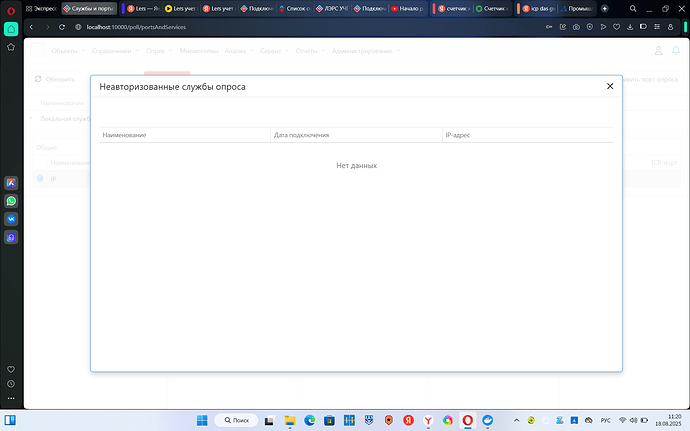Screen dimensions: 690x431
Task: Open Telegram from the taskbar
Action: click(x=488, y=420)
